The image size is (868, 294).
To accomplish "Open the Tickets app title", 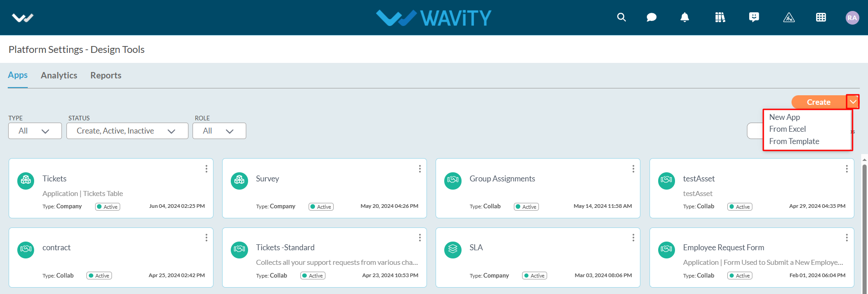I will click(x=55, y=179).
